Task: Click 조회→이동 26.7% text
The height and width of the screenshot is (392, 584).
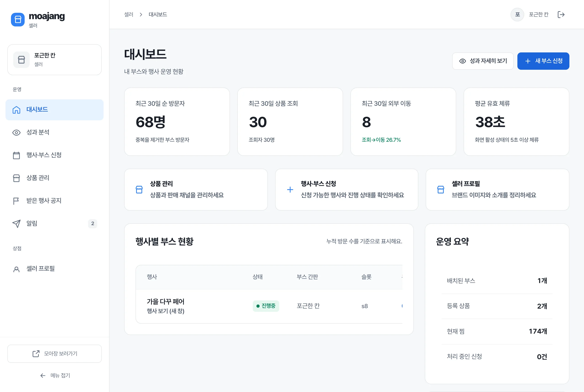Action: coord(381,140)
